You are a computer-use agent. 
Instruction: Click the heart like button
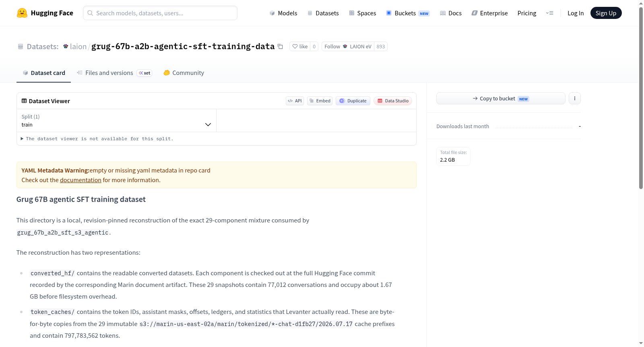click(300, 46)
